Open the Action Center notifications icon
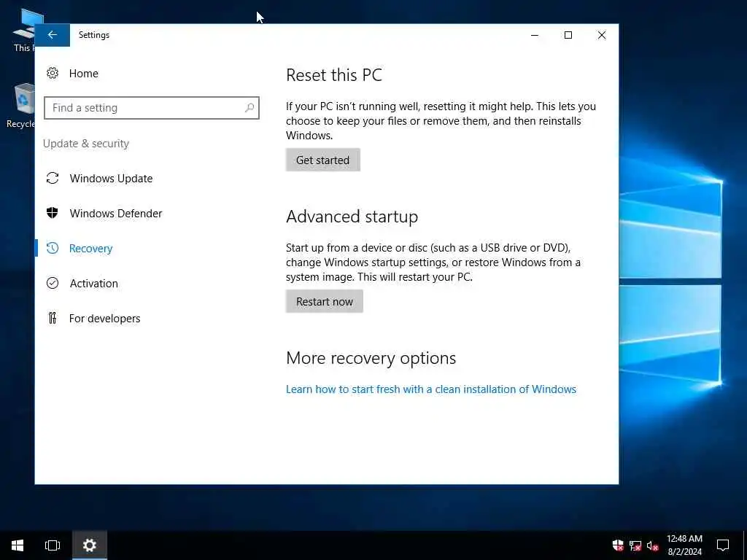This screenshot has height=560, width=747. [x=723, y=545]
